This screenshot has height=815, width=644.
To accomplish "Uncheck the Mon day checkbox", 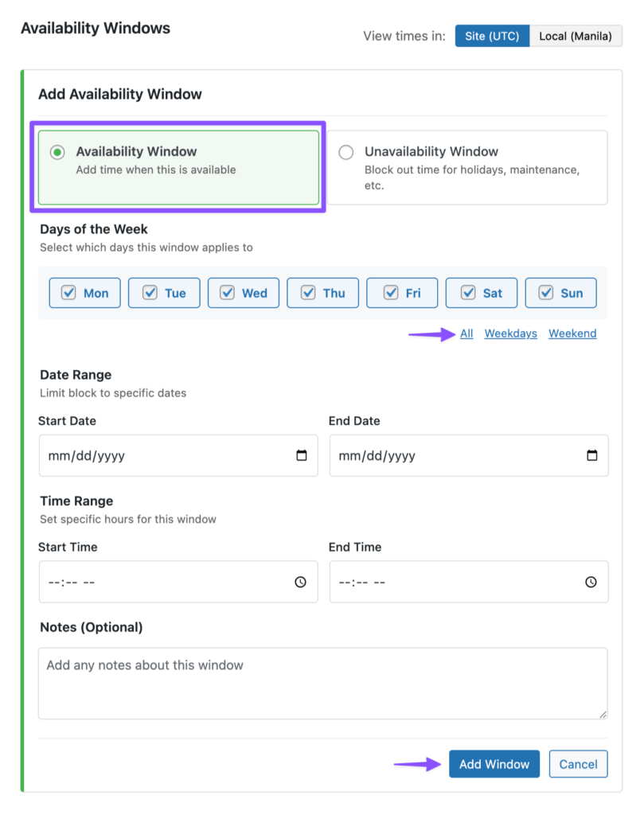I will (68, 292).
